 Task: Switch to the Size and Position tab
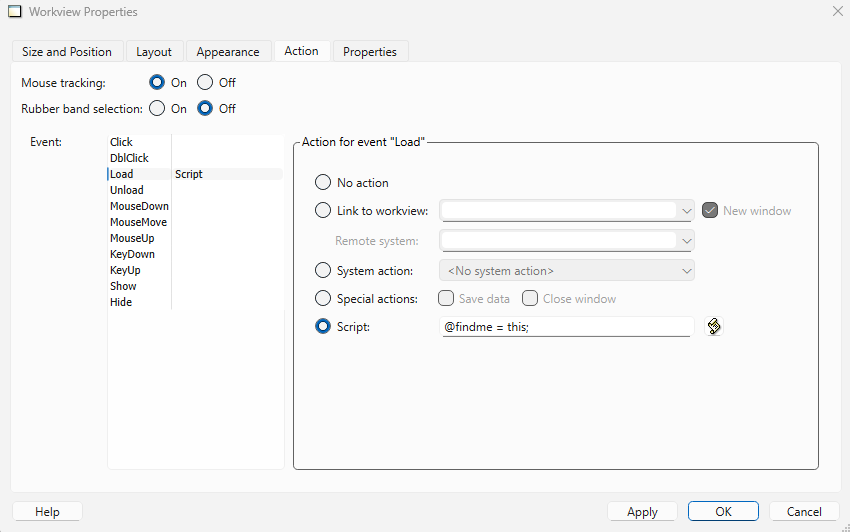coord(68,52)
